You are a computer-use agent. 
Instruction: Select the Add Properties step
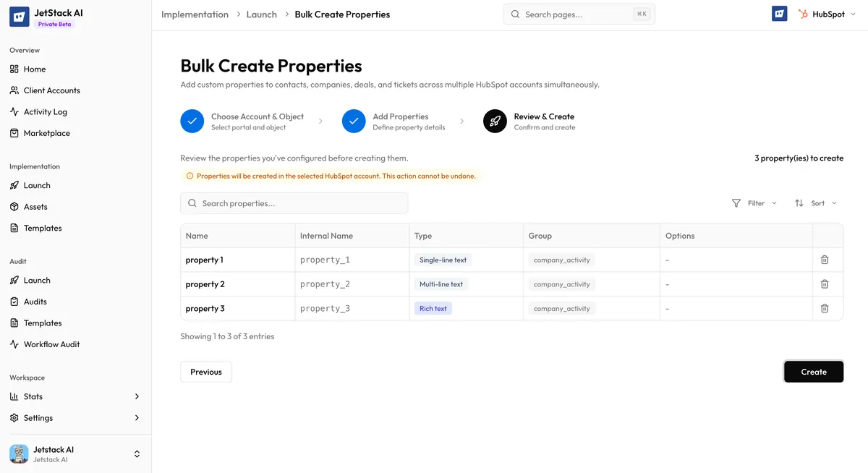[x=354, y=121]
